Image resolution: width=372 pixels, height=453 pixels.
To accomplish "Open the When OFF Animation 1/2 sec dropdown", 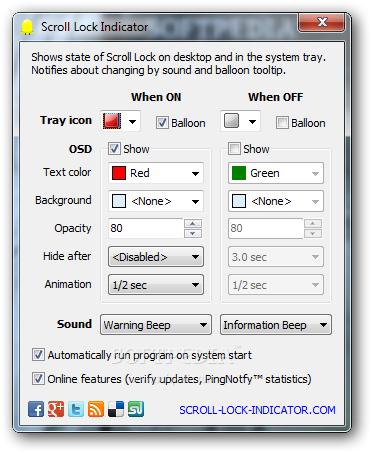I will 276,285.
